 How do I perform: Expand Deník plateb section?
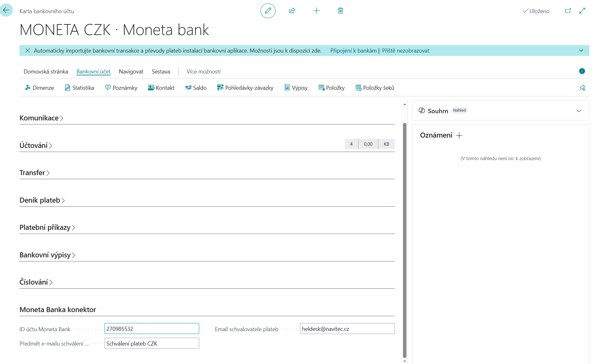(42, 200)
